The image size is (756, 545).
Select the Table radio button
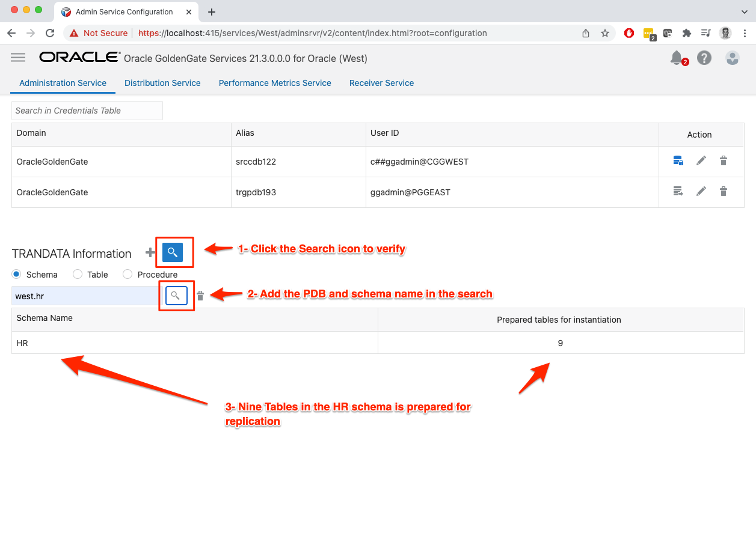point(77,274)
